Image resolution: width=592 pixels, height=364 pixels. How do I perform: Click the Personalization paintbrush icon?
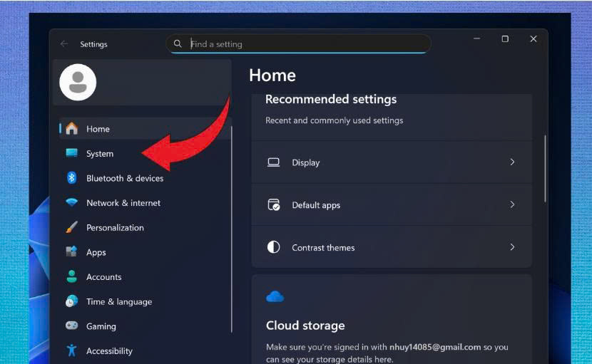tap(71, 227)
